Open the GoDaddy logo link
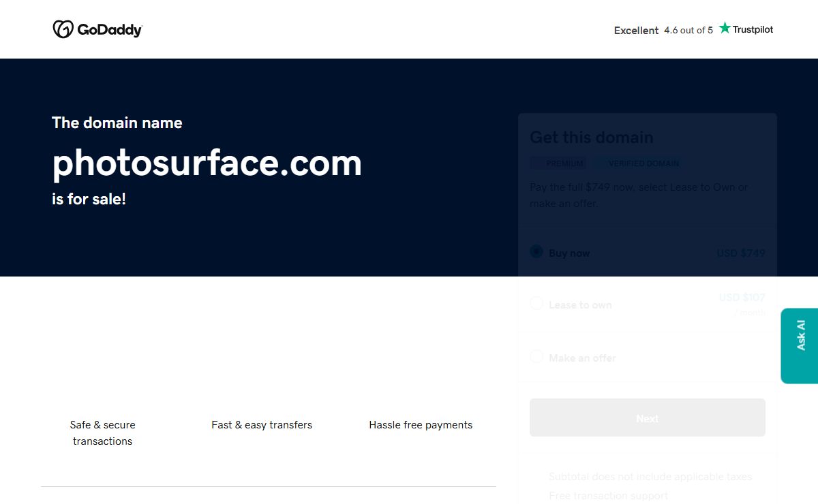The height and width of the screenshot is (504, 818). (x=97, y=29)
